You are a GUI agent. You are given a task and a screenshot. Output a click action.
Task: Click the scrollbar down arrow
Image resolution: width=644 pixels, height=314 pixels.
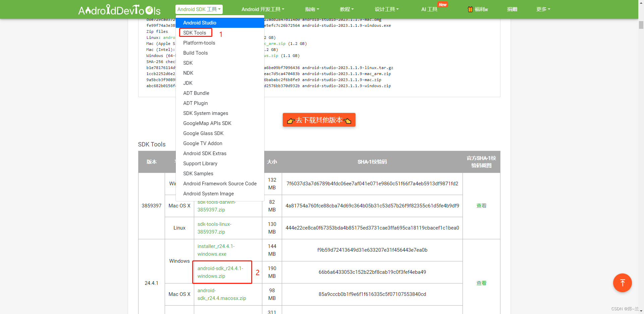point(641,311)
